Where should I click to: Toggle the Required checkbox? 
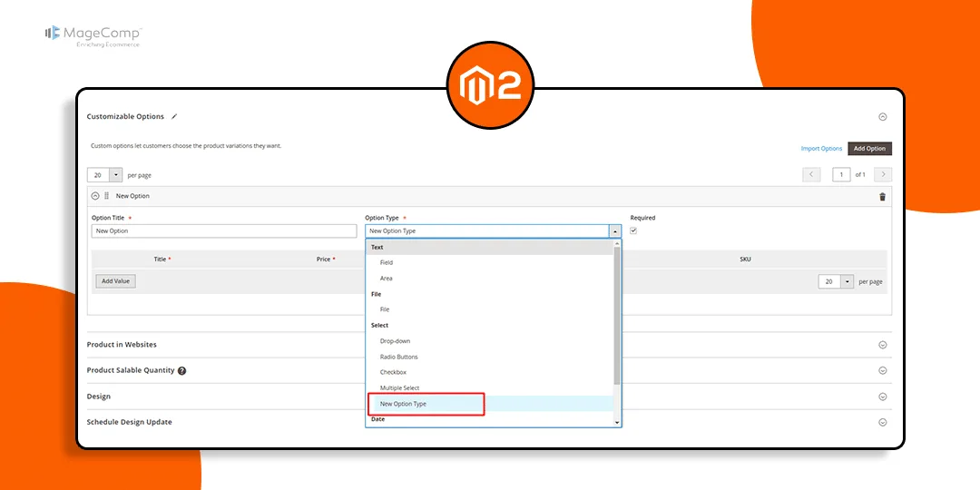pyautogui.click(x=633, y=230)
